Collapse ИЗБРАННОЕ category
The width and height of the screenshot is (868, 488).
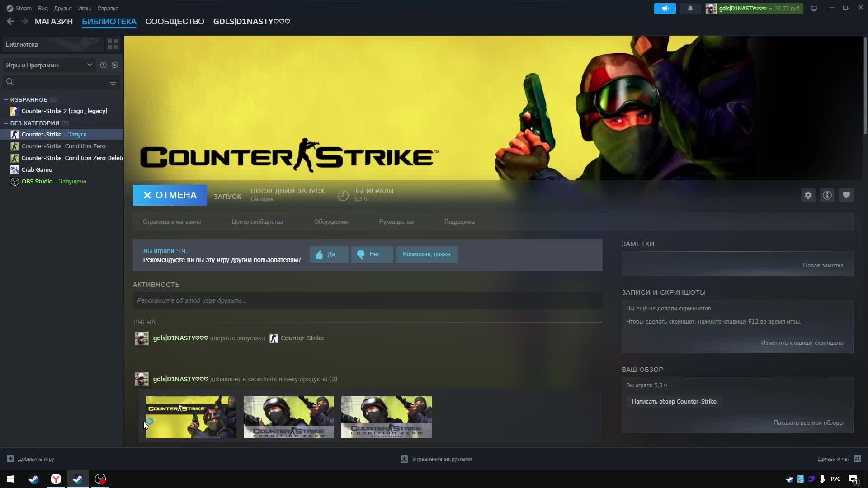pyautogui.click(x=6, y=99)
